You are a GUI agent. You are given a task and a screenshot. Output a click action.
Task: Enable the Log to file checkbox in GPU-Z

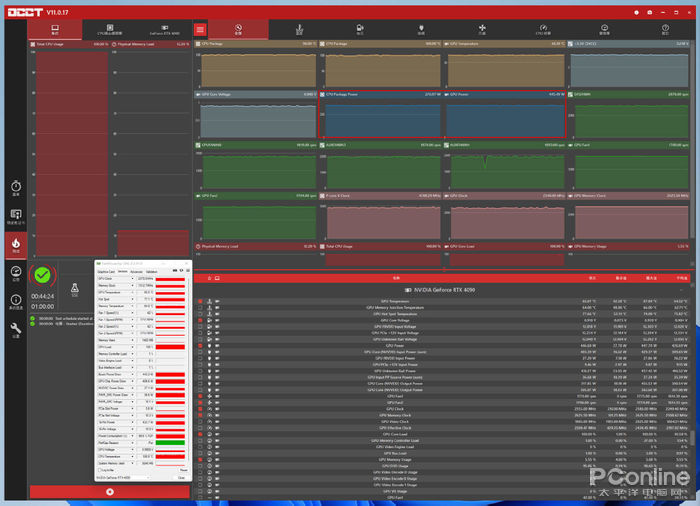coord(100,470)
